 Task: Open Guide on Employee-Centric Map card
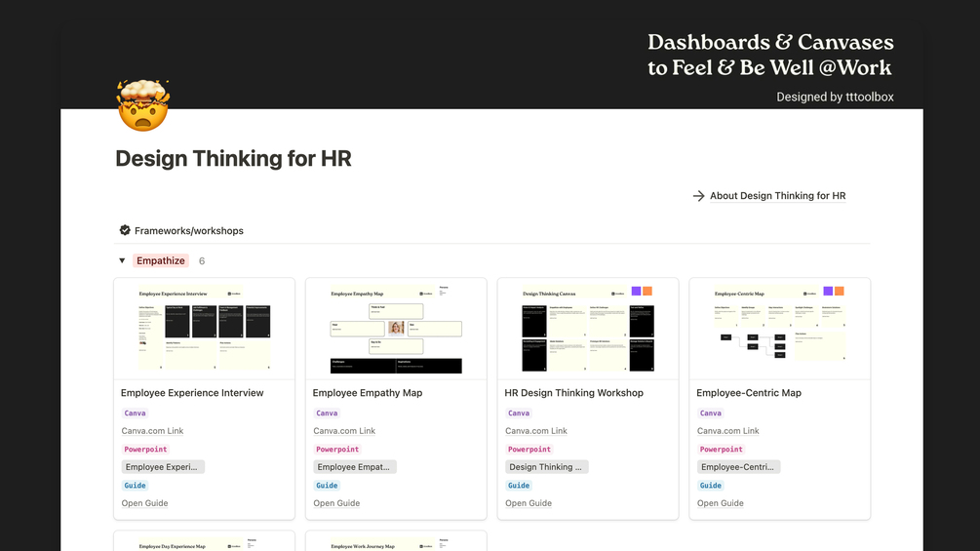(721, 503)
